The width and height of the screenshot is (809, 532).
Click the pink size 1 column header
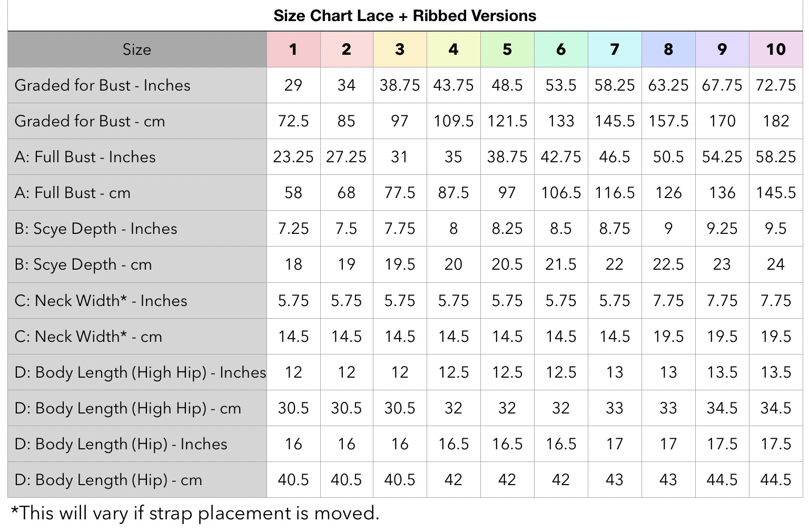tap(293, 50)
